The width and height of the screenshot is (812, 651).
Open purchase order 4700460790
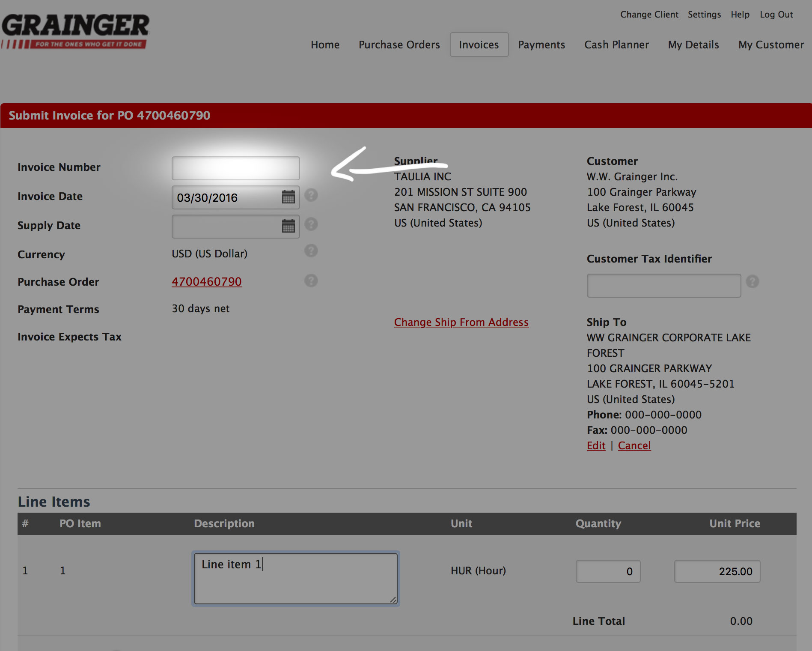[x=207, y=282]
